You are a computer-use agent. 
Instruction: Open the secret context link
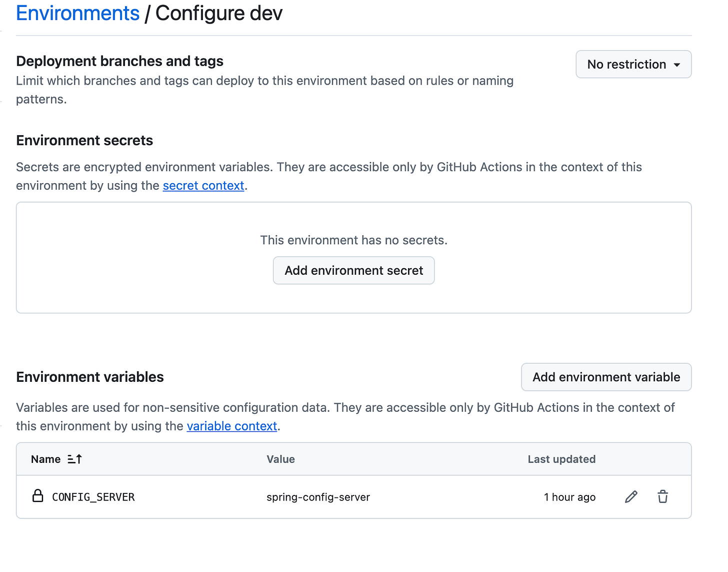203,186
